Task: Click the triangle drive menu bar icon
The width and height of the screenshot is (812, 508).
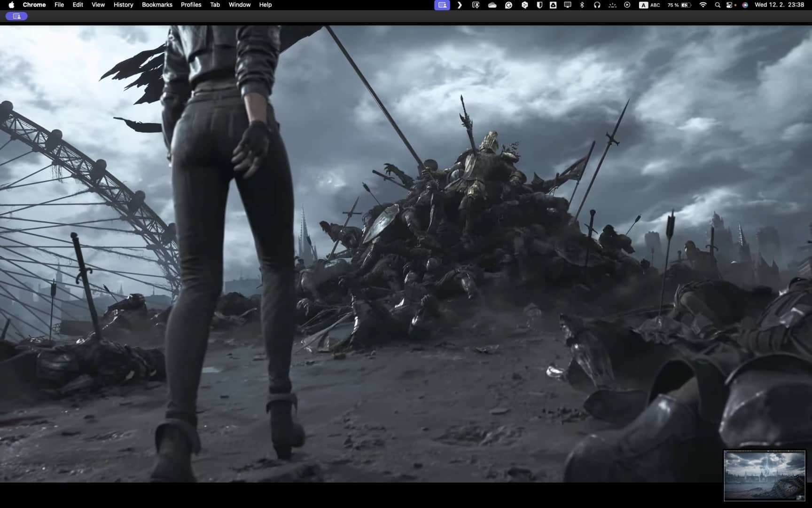Action: coord(553,5)
